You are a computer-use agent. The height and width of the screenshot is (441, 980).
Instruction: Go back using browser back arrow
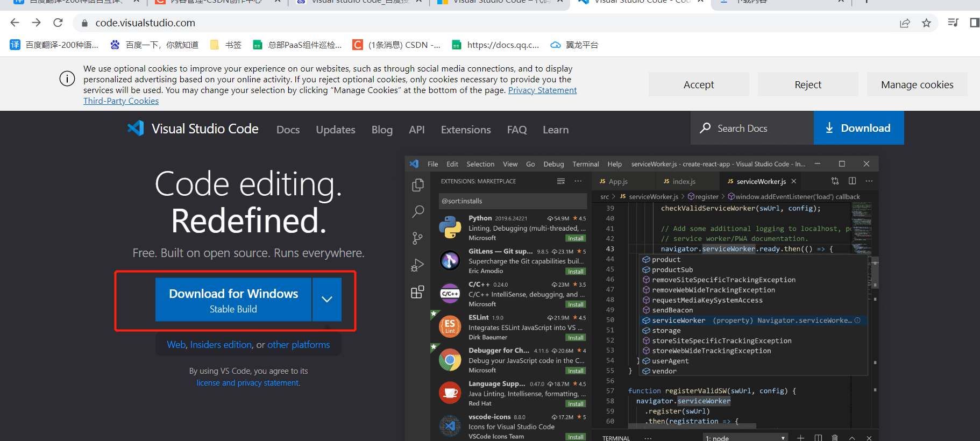[15, 23]
